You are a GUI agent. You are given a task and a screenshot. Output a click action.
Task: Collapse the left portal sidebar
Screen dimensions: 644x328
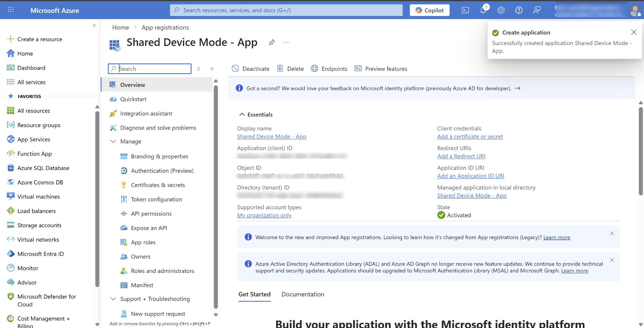(x=94, y=25)
